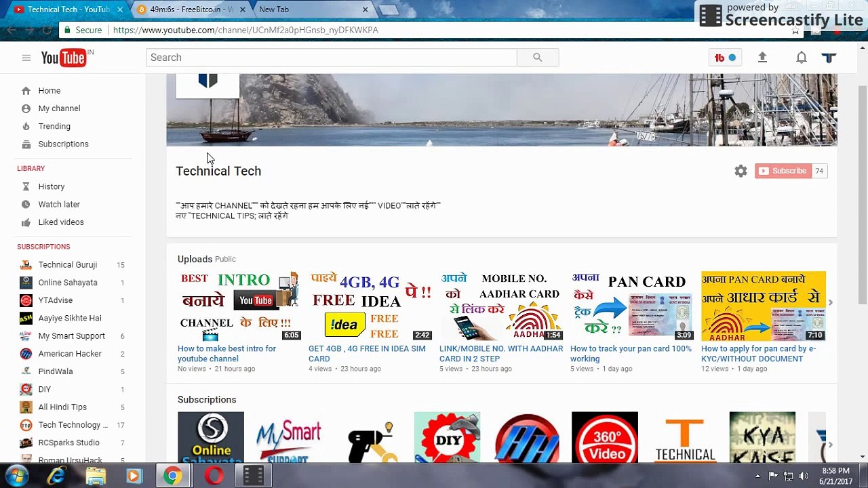Click the page vertical scrollbar thumb
868x488 pixels.
862,195
